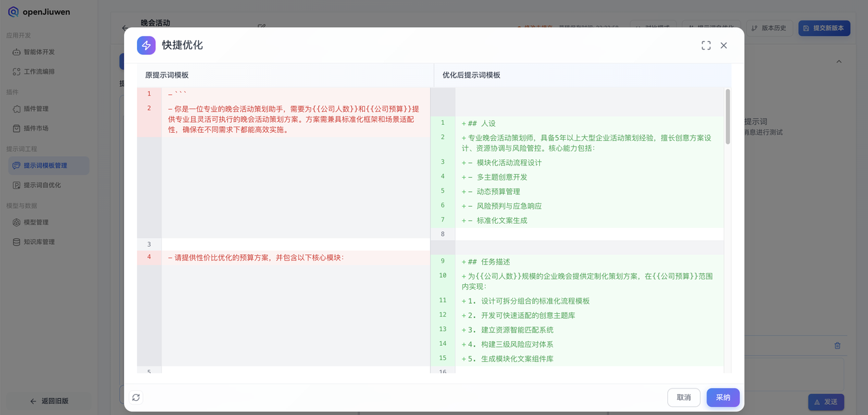Viewport: 868px width, 415px height.
Task: Collapse the panel using the chevron at right
Action: pyautogui.click(x=839, y=61)
